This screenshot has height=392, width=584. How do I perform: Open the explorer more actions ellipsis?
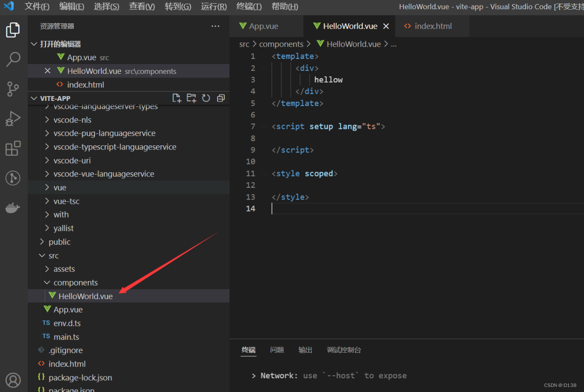[215, 26]
